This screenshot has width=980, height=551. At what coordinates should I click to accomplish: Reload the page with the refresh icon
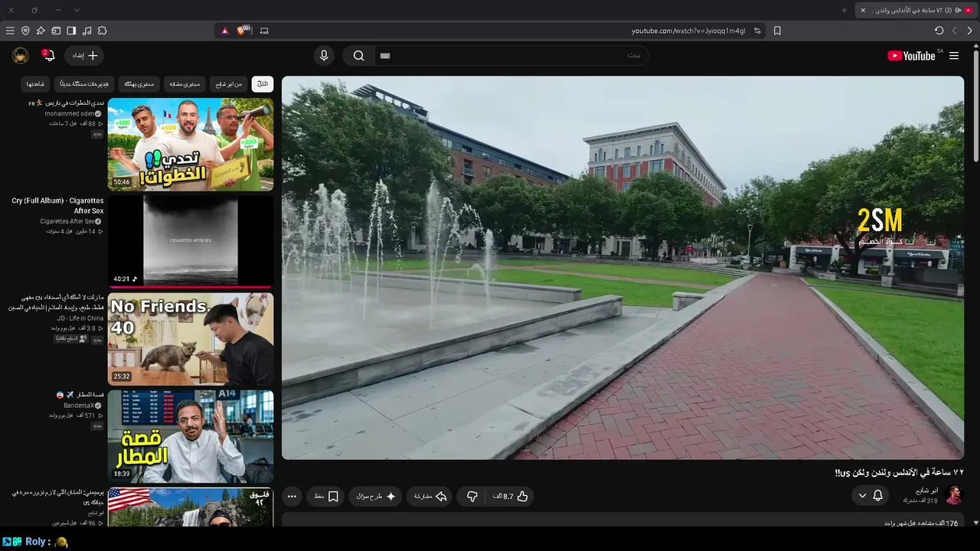(939, 31)
